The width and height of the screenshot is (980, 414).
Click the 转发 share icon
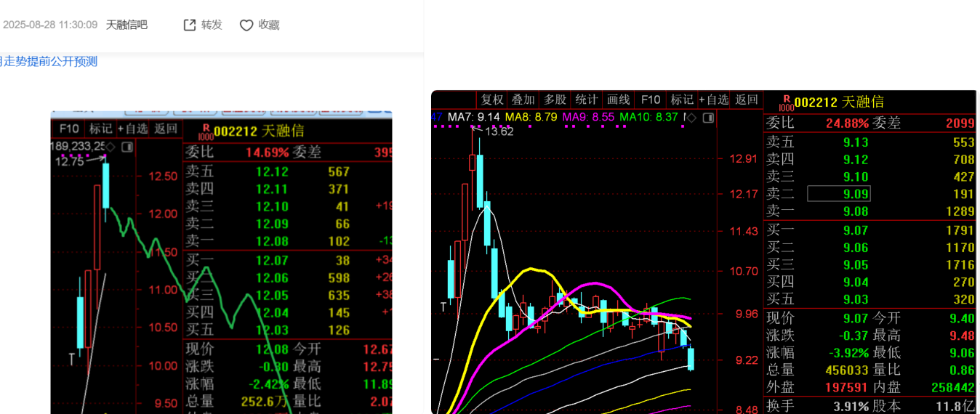pyautogui.click(x=190, y=25)
